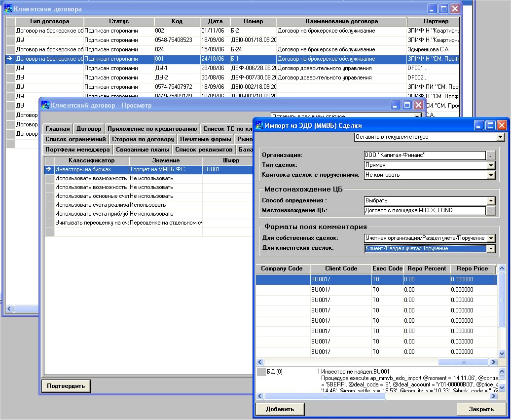
Task: Click the log panel horizontal scrollbar thumb
Action: 325,396
